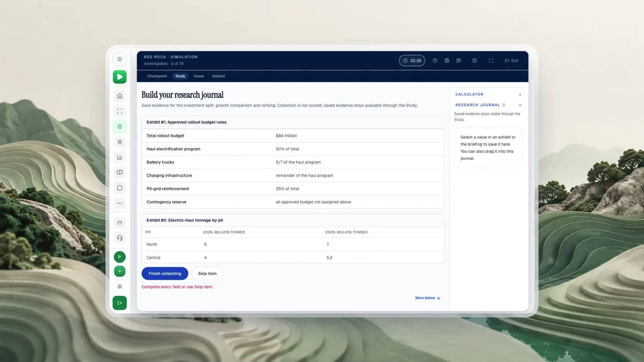Toggle the side panel layout icon in header
This screenshot has height=362, width=644.
[x=475, y=60]
